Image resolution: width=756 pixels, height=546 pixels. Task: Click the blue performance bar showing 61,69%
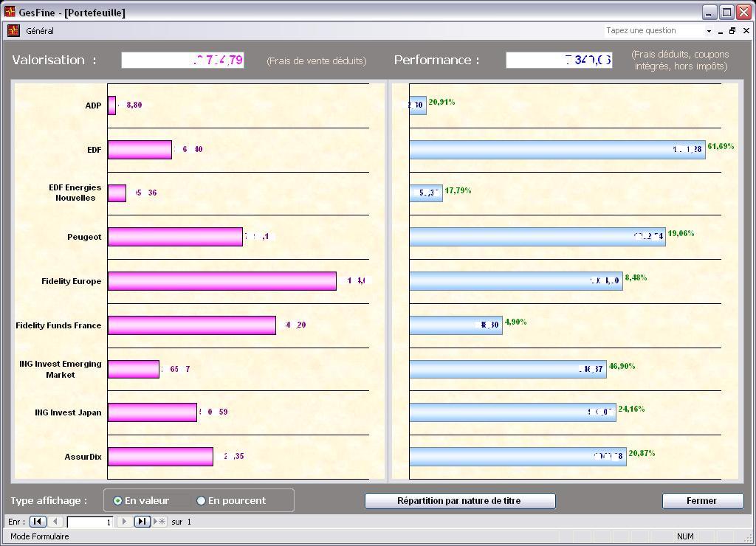coord(557,149)
